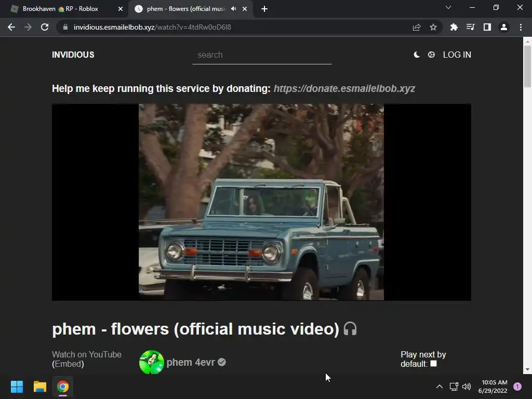Open notification center badge
Screen dimensions: 532x399
tap(517, 387)
